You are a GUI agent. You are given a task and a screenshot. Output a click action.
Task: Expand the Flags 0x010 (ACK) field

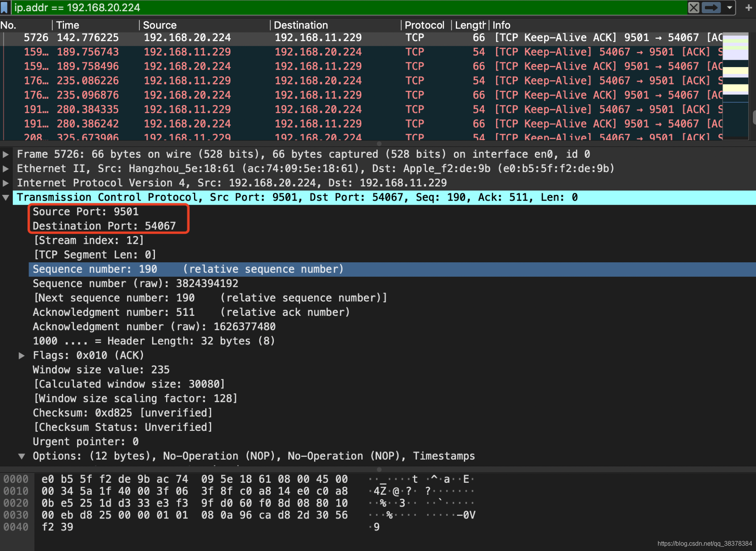pos(22,355)
